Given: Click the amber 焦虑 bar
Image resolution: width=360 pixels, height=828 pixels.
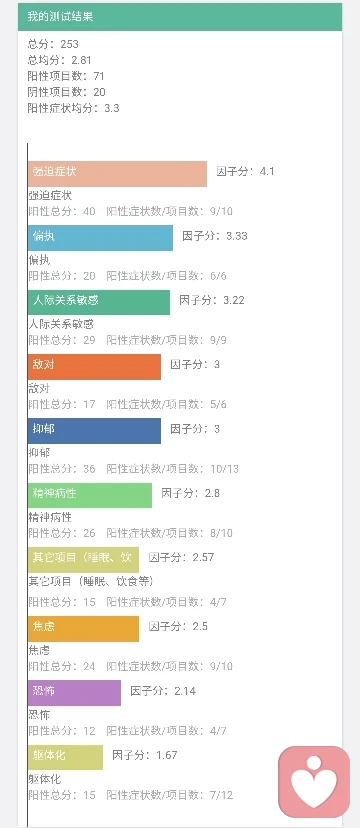Looking at the screenshot, I should point(83,629).
